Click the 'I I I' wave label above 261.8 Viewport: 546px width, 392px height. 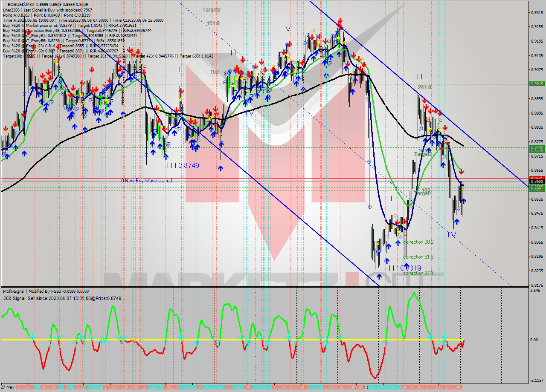coord(418,77)
